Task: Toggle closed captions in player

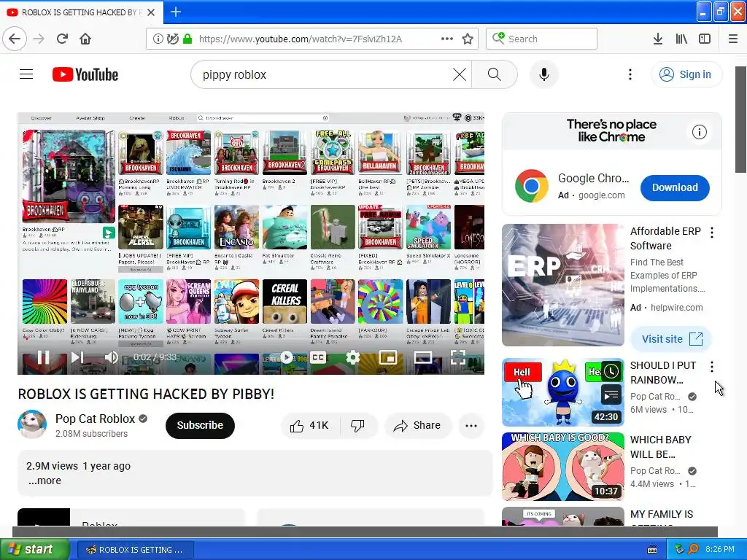Action: tap(318, 357)
